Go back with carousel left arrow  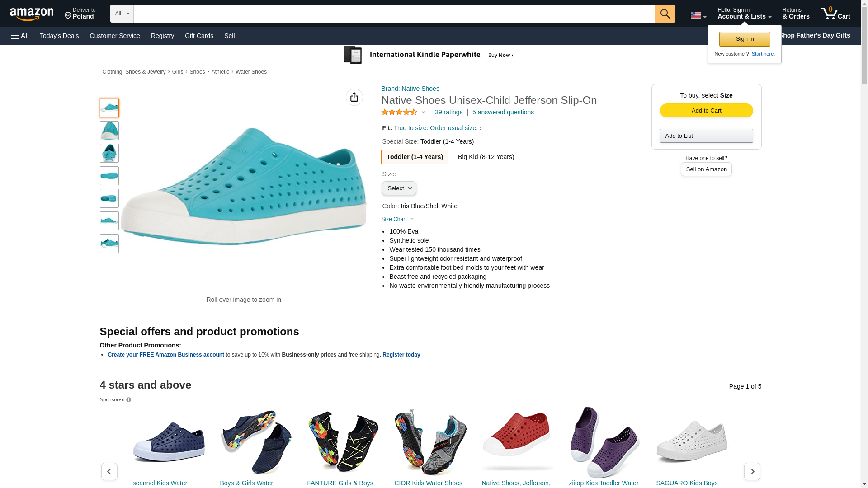pos(109,471)
